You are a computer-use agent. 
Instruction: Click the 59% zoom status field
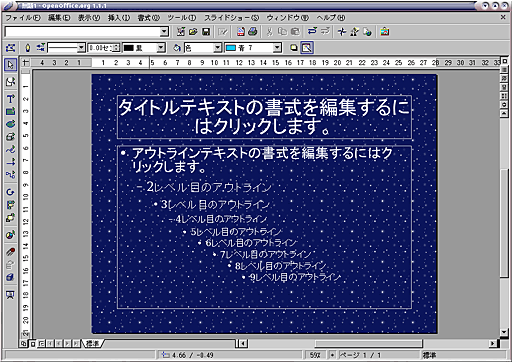[x=315, y=355]
